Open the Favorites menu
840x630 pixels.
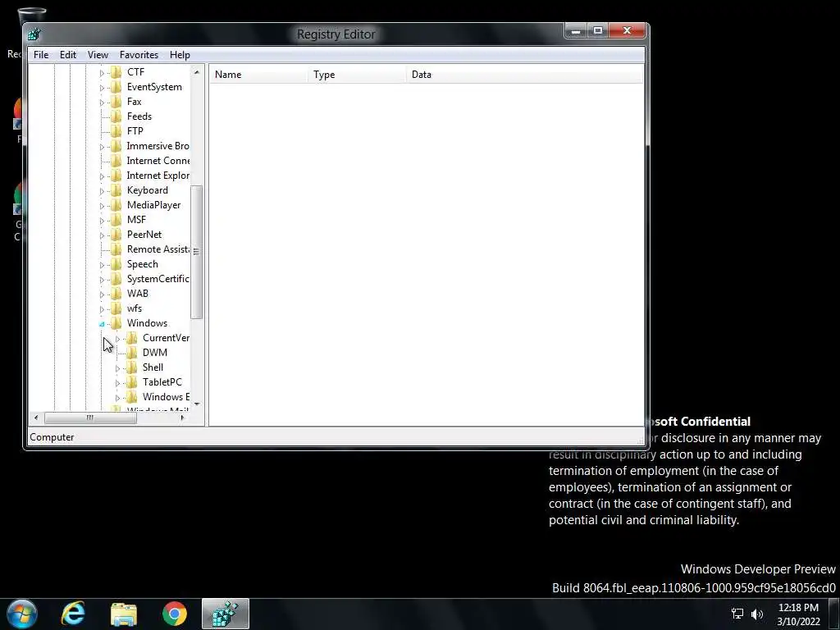tap(139, 55)
